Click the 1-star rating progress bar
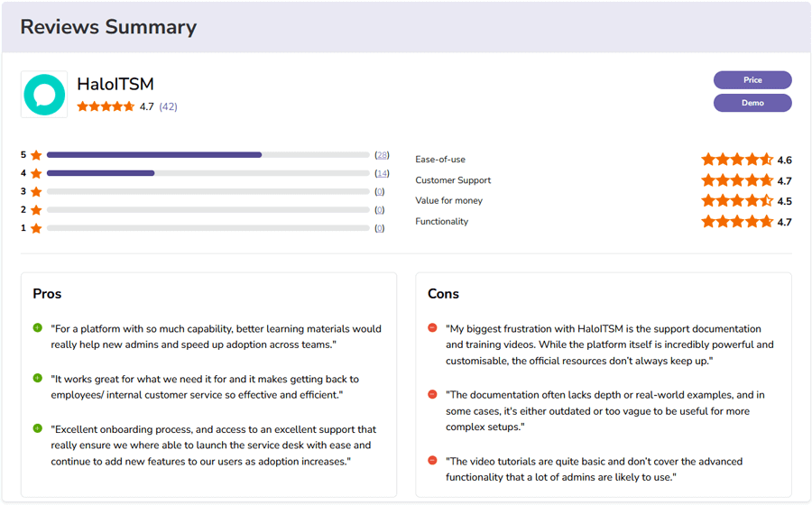The image size is (812, 505). click(x=208, y=228)
